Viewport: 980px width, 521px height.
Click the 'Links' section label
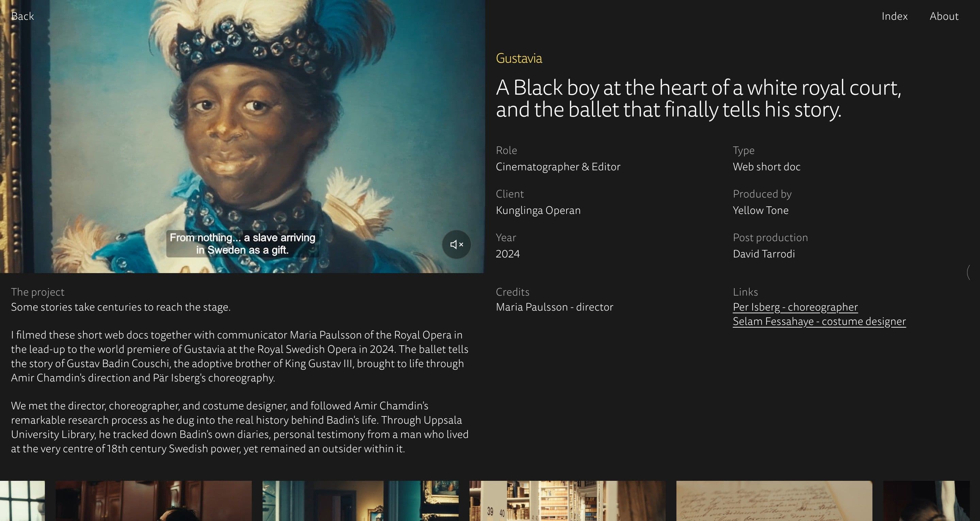click(745, 292)
